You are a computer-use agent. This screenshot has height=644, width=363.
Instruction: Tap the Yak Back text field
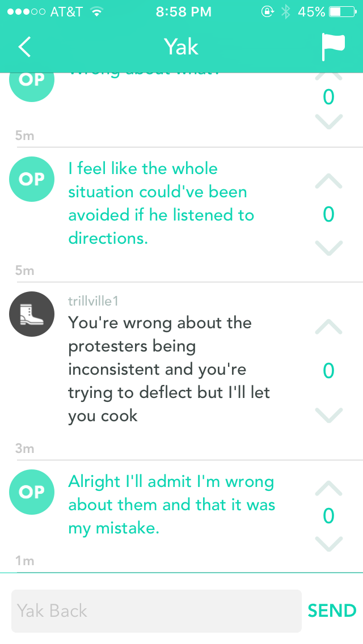pos(156,611)
